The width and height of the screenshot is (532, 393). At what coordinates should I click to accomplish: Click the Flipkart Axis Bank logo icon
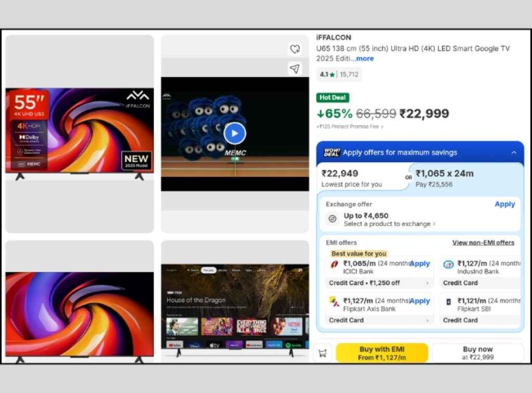click(334, 302)
